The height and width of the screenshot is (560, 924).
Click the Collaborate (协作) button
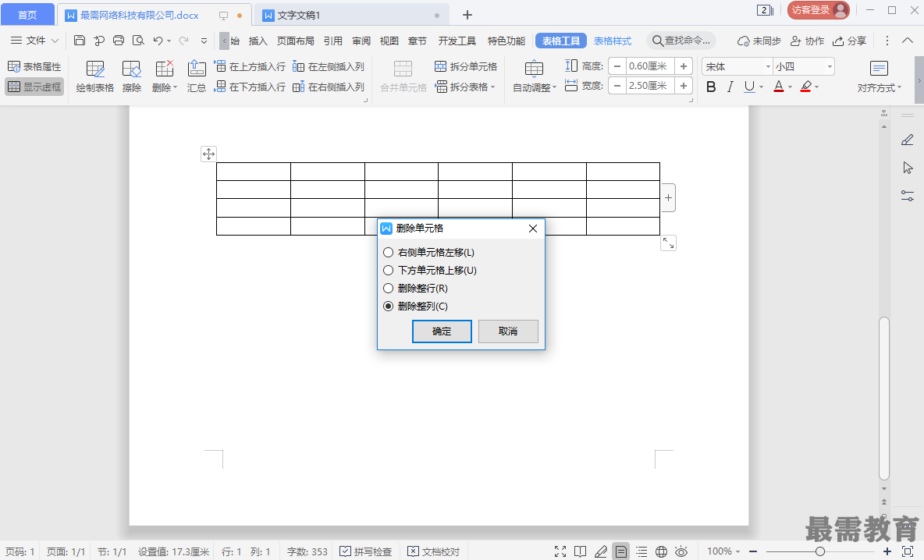[x=807, y=41]
